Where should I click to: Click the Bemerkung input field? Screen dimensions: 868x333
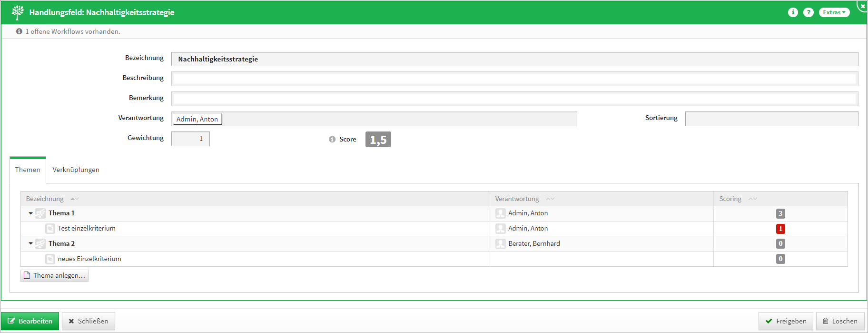coord(514,99)
